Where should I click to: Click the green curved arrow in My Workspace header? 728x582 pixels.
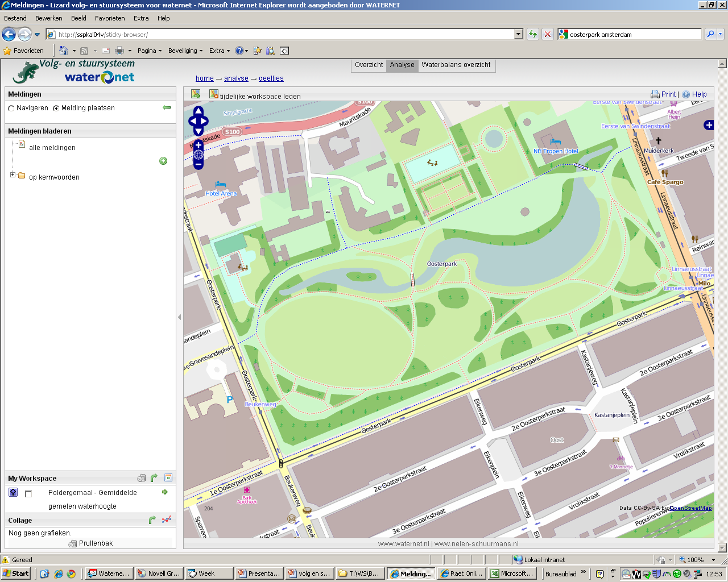tap(154, 478)
